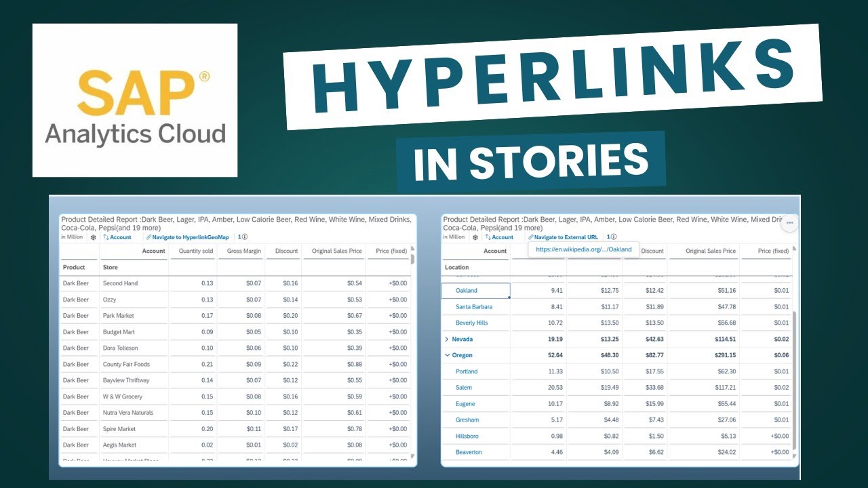Click left table's Discount column header
The width and height of the screenshot is (868, 488).
coord(286,251)
